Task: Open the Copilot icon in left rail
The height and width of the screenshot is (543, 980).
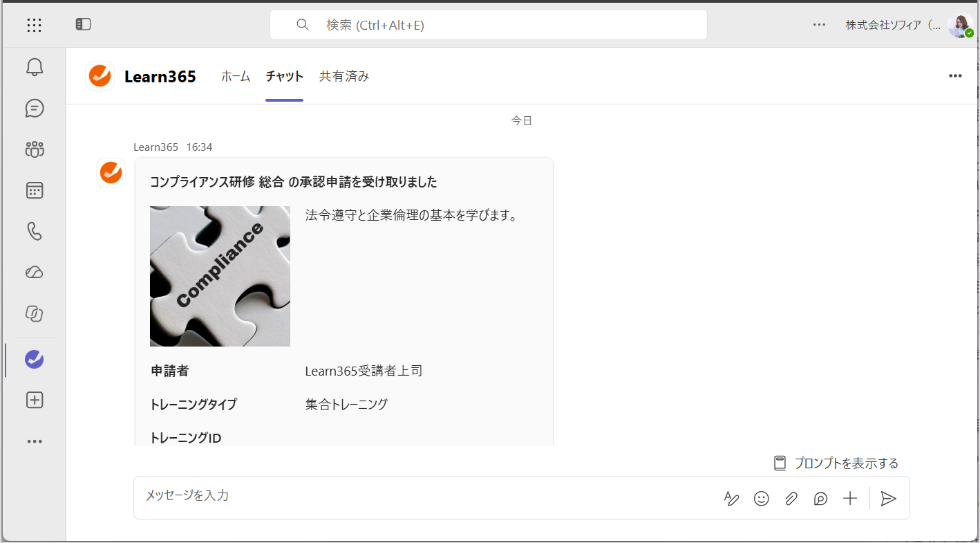Action: coord(35,314)
